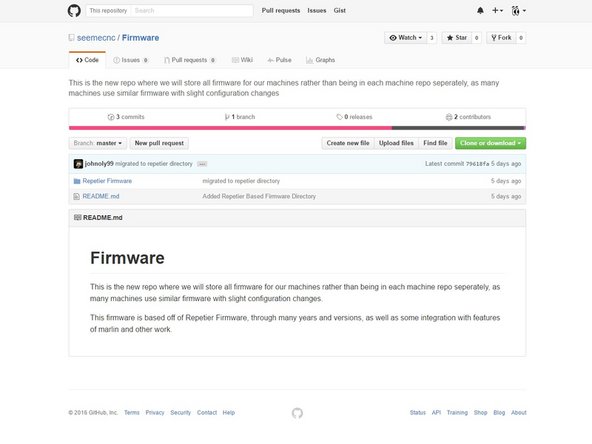The image size is (592, 444).
Task: Click New pull request button
Action: point(159,143)
